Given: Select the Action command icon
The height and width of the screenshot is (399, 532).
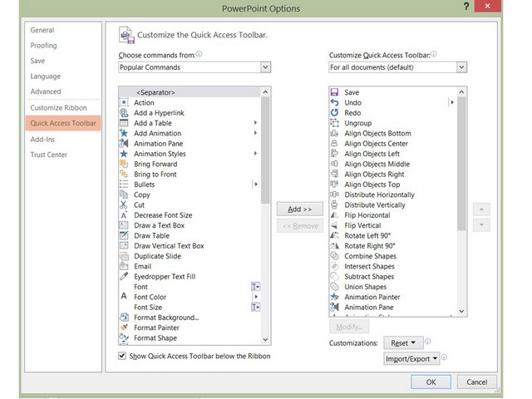Looking at the screenshot, I should click(x=124, y=102).
